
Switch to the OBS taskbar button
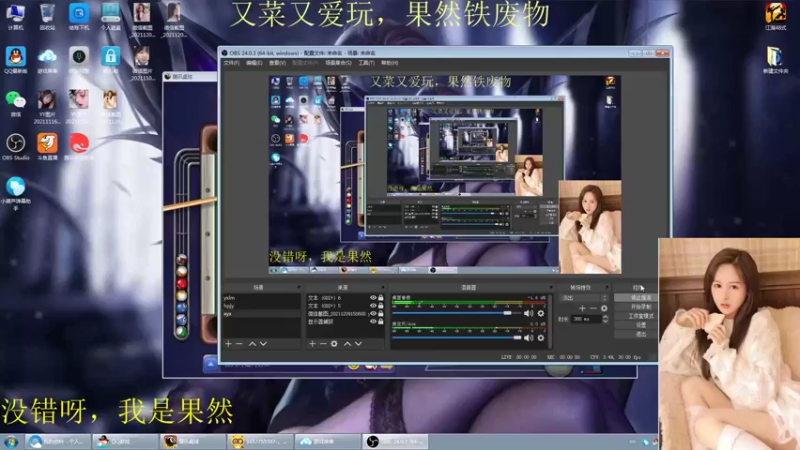click(395, 442)
